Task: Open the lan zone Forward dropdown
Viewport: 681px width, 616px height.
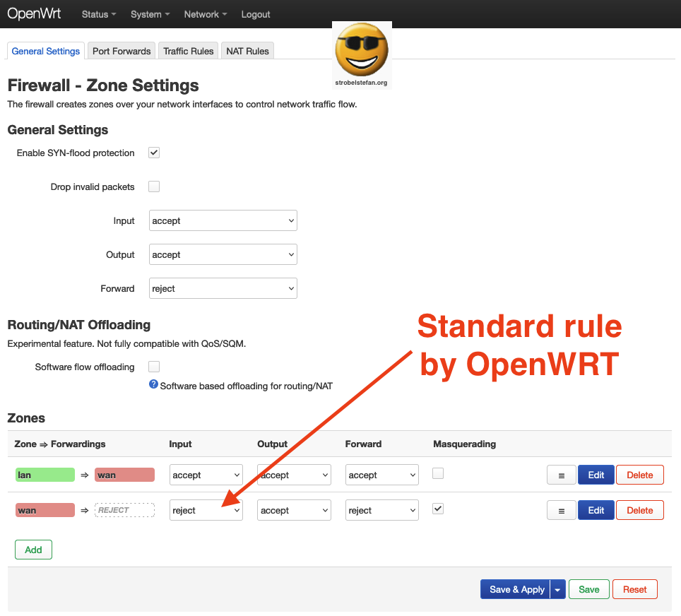Action: click(x=382, y=475)
